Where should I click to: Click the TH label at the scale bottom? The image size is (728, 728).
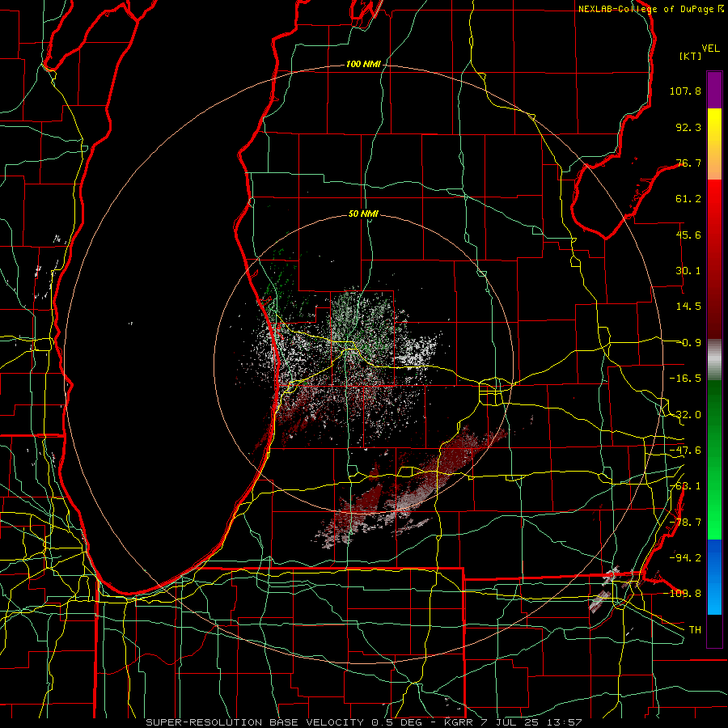695,629
